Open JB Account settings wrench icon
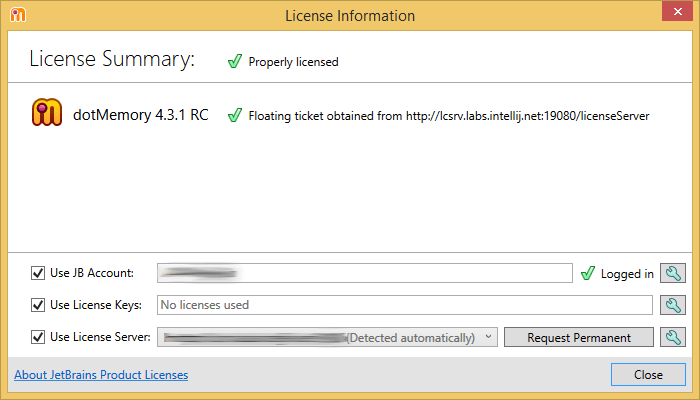Viewport: 700px width, 400px height. tap(673, 273)
